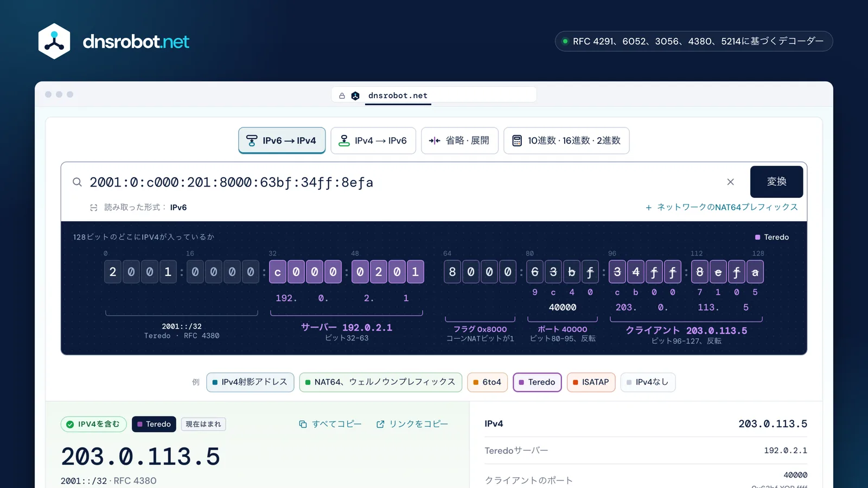The height and width of the screenshot is (488, 868).
Task: Open the 10進数・16進数・2進数 tab
Action: (566, 141)
